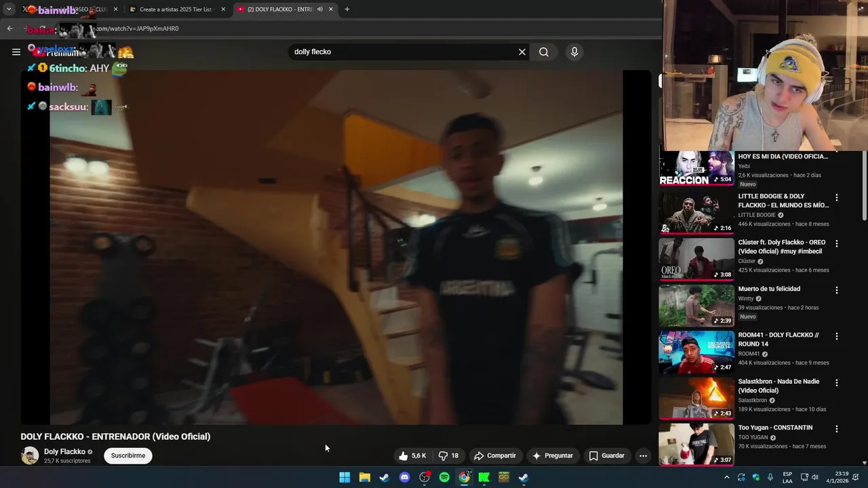Open the YouTube hamburger guide menu
The image size is (868, 488).
pyautogui.click(x=16, y=52)
